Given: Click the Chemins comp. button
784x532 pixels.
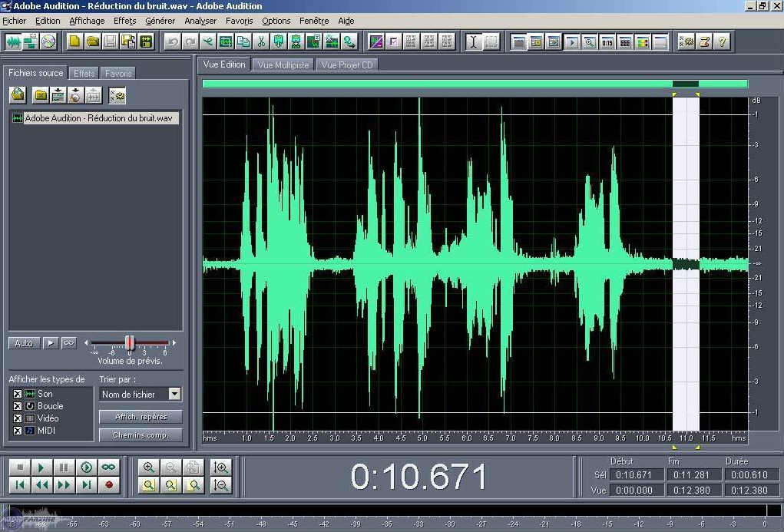Looking at the screenshot, I should point(141,435).
